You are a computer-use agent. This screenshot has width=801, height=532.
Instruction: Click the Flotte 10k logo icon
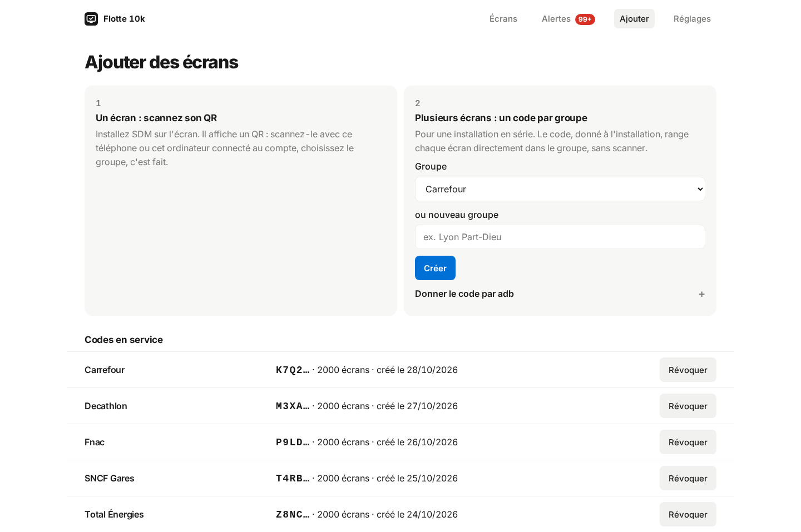91,19
